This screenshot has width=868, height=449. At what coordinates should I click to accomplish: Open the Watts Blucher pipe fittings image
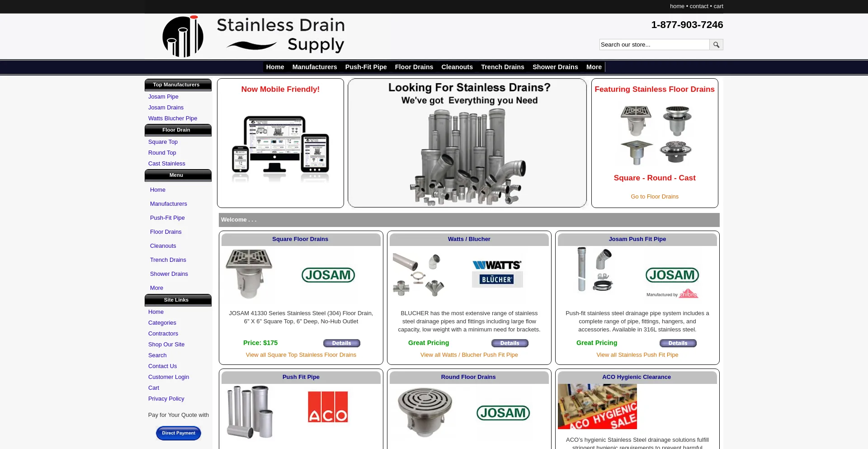pos(419,274)
